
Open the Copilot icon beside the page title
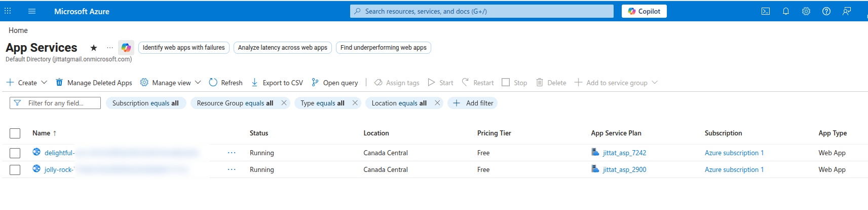126,48
